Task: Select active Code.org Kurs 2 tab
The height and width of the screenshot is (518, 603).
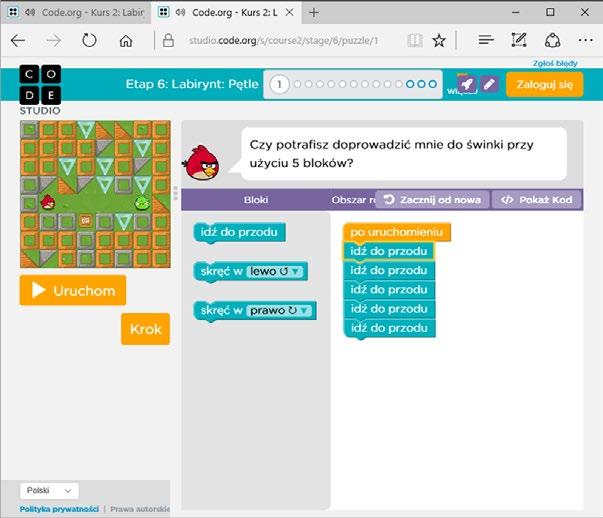Action: coord(226,12)
